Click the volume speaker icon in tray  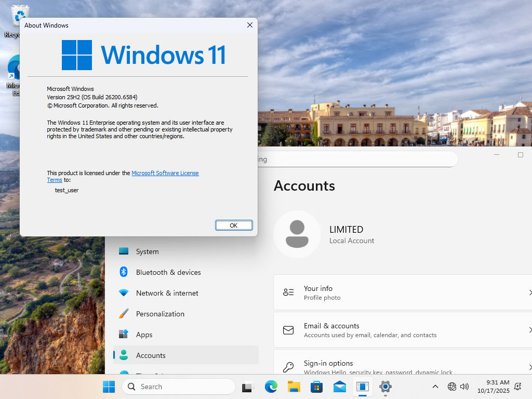click(464, 387)
